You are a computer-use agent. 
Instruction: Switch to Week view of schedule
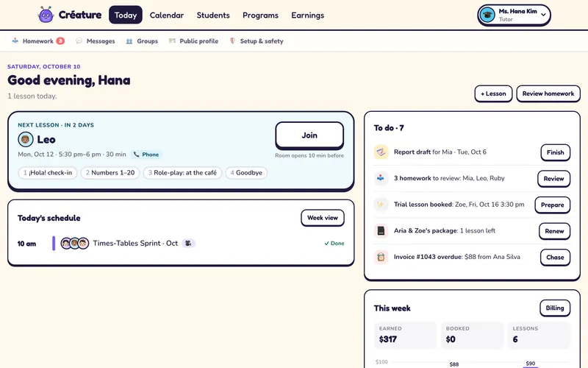[323, 218]
